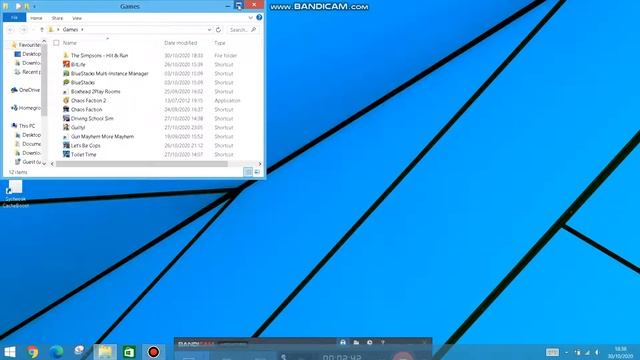The image size is (640, 360).
Task: Tick the select-all checkbox beside Name
Action: pos(56,43)
